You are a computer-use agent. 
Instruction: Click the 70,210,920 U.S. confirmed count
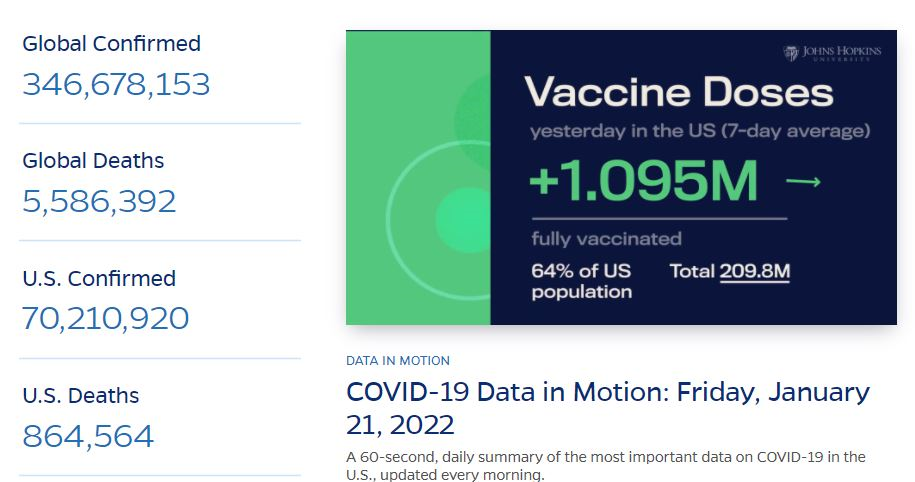105,319
